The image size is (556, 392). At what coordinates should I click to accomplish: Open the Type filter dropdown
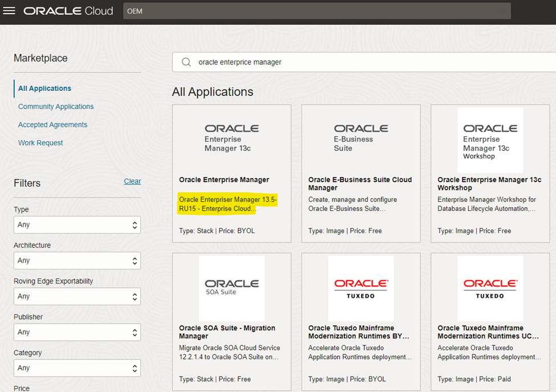coord(77,224)
